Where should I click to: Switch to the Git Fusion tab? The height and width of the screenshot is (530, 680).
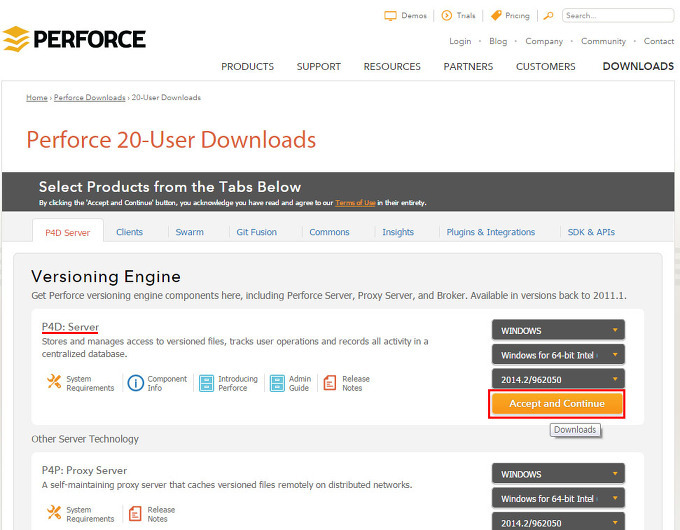coord(256,232)
